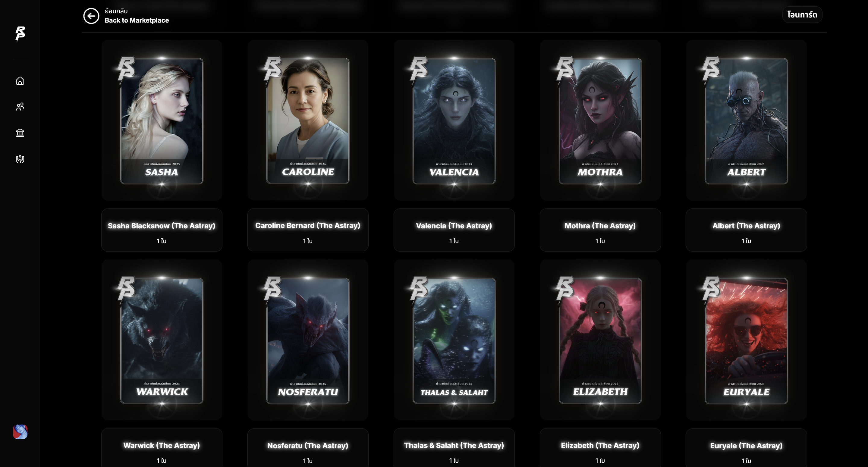Select the EURYALE card thumbnail
Viewport: 868px width, 467px height.
[x=746, y=340]
